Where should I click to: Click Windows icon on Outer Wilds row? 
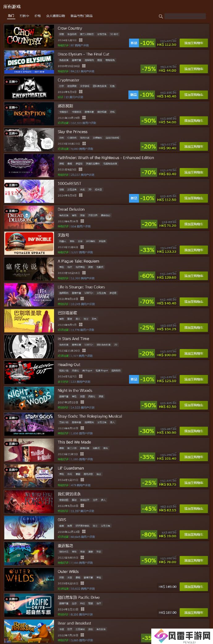coord(82,583)
